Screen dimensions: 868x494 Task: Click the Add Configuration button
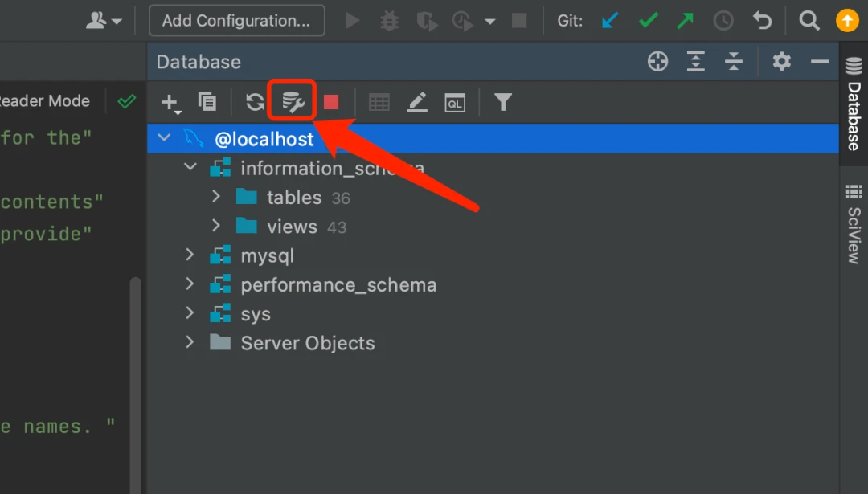click(236, 21)
